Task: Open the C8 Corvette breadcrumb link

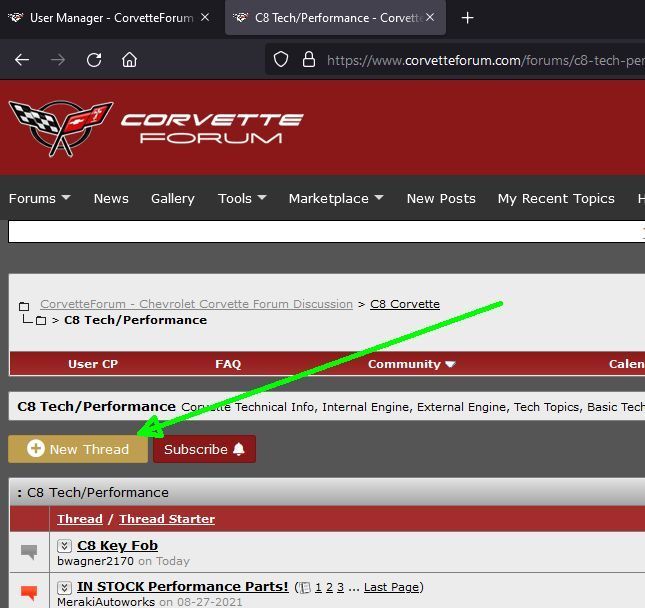Action: click(405, 304)
